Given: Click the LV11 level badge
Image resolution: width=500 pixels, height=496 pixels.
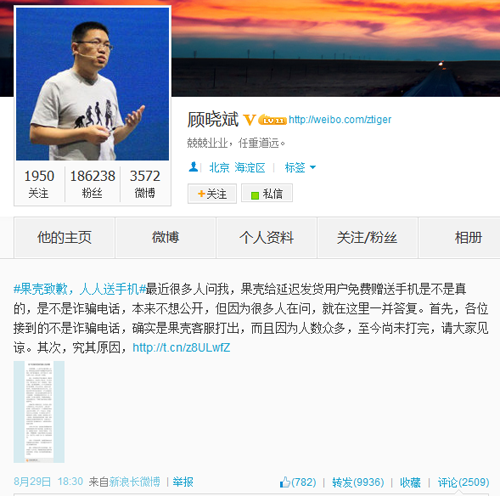Looking at the screenshot, I should (272, 120).
